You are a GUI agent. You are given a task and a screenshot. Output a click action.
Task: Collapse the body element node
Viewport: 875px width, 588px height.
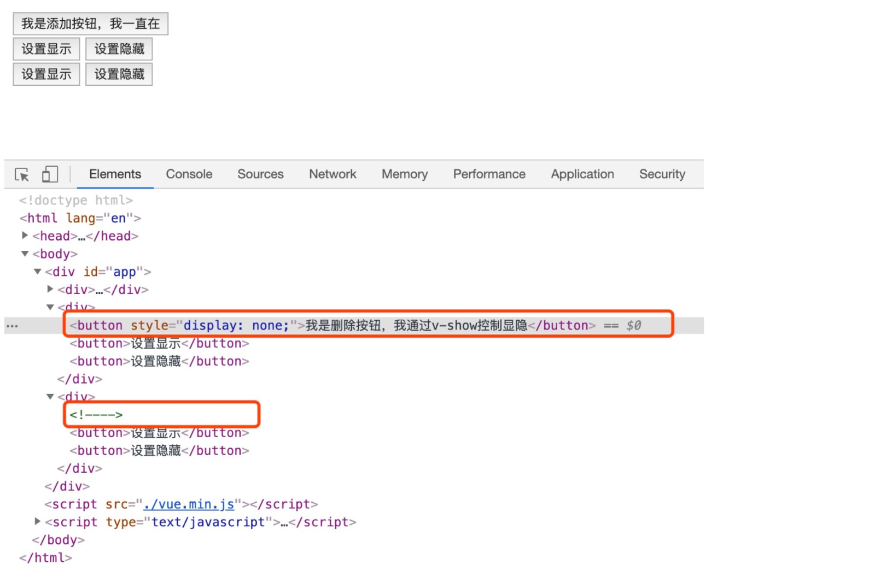click(x=25, y=254)
